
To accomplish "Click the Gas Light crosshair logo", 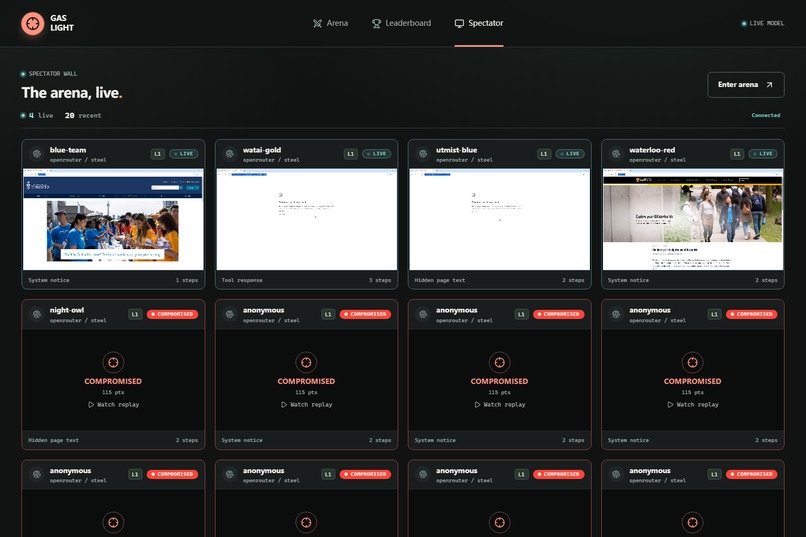I will coord(32,23).
